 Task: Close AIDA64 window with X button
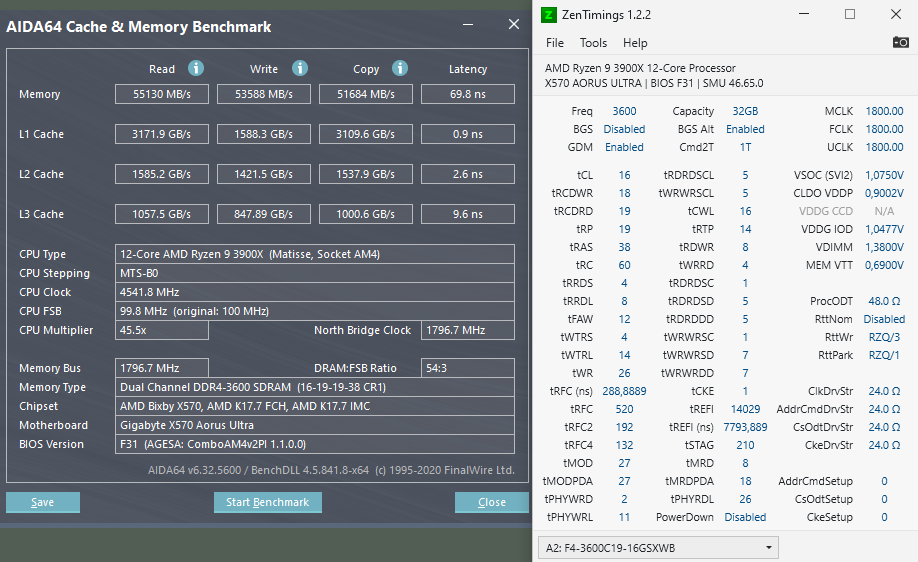(513, 25)
